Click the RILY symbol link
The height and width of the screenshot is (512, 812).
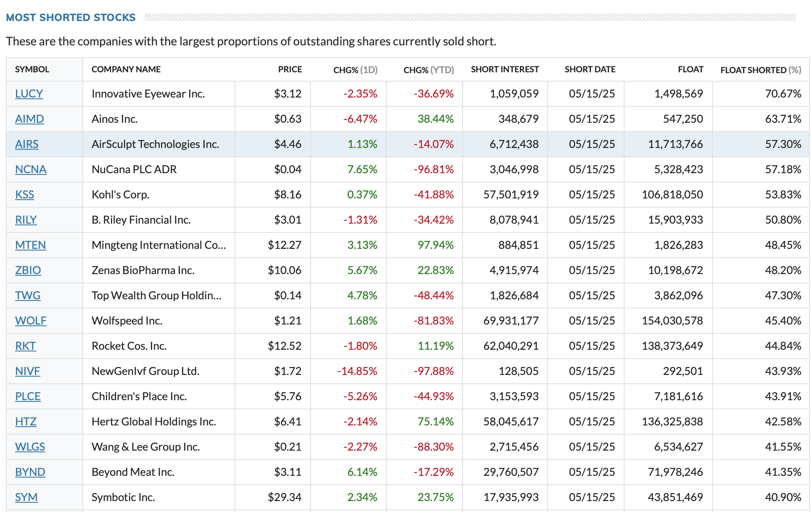point(26,220)
